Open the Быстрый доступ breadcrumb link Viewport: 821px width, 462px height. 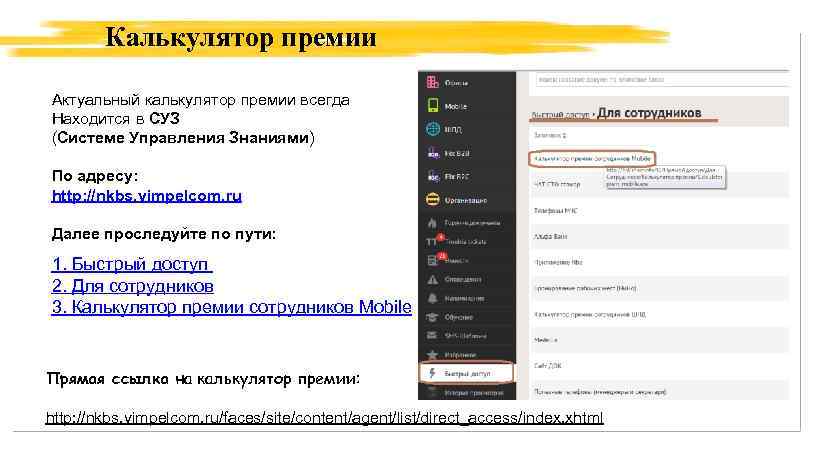coord(560,115)
